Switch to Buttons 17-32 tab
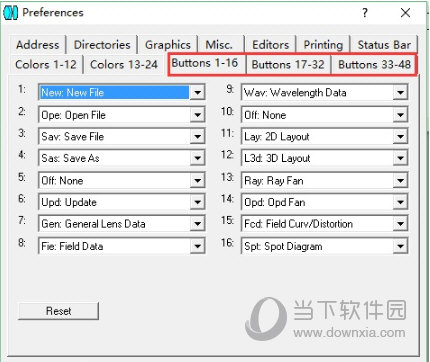This screenshot has width=430, height=362. [x=288, y=64]
